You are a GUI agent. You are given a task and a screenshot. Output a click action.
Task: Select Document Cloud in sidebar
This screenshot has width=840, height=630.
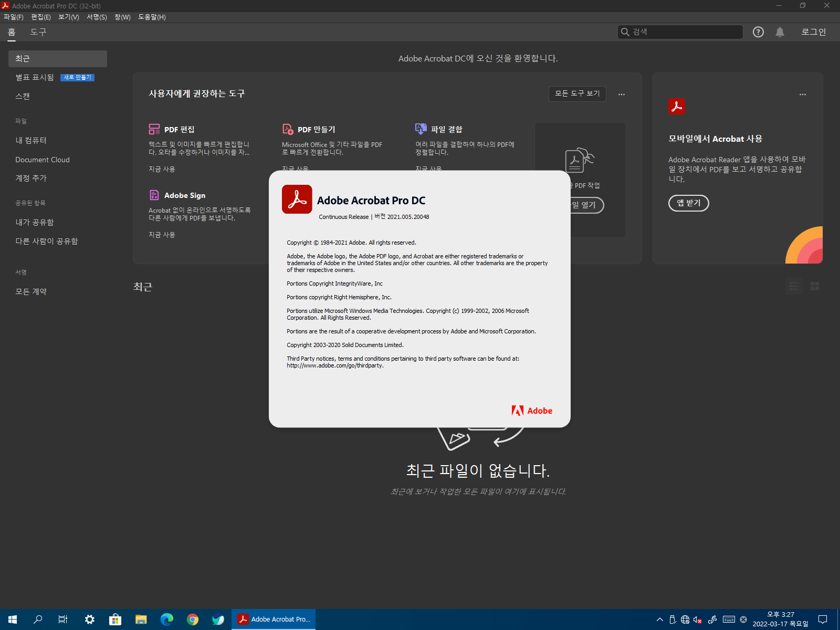[43, 160]
